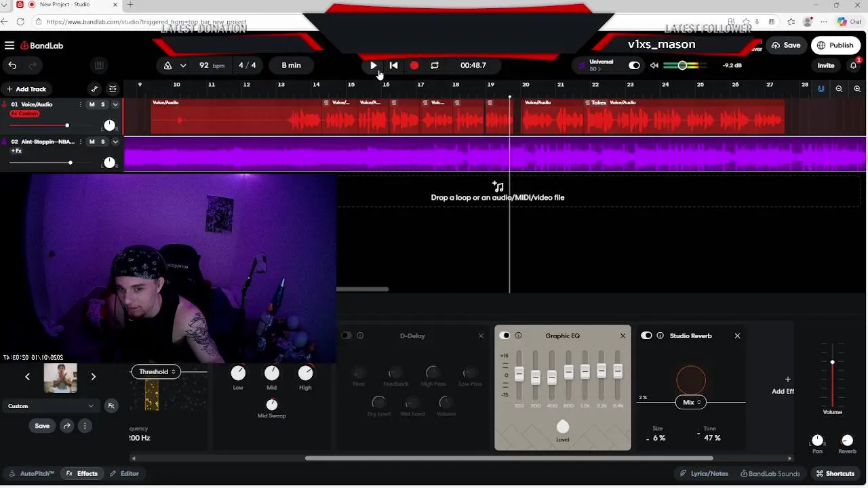Zoom in the timeline
868x488 pixels.
(858, 89)
